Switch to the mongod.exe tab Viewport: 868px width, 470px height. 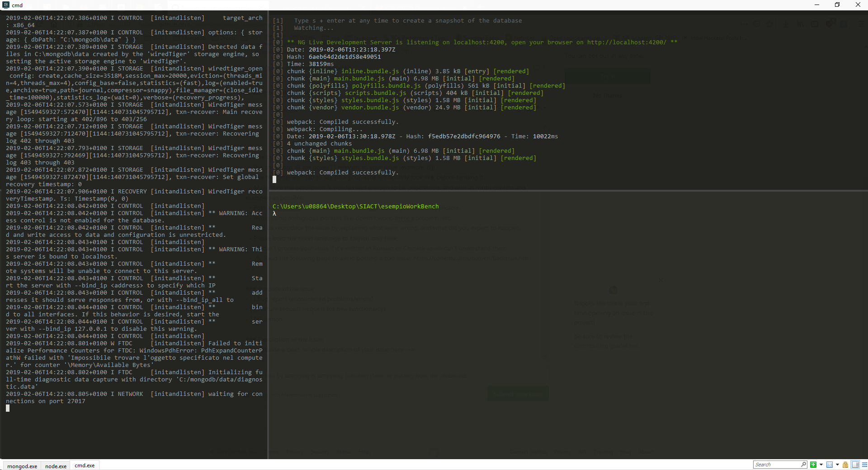(21, 466)
